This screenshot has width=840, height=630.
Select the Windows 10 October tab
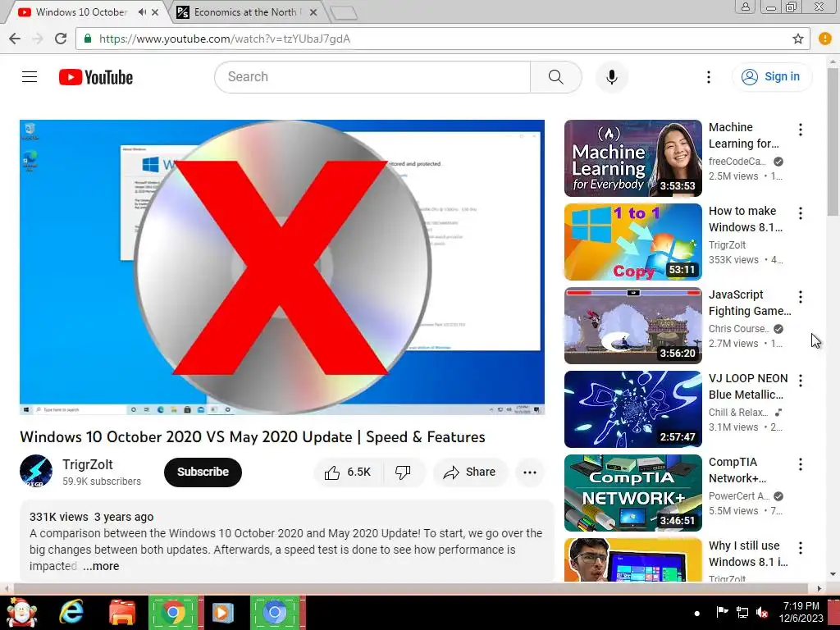[x=80, y=11]
